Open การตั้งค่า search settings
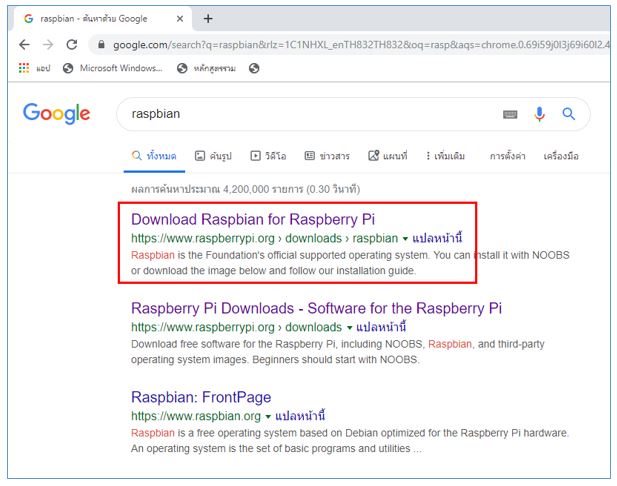This screenshot has height=486, width=617. (508, 156)
